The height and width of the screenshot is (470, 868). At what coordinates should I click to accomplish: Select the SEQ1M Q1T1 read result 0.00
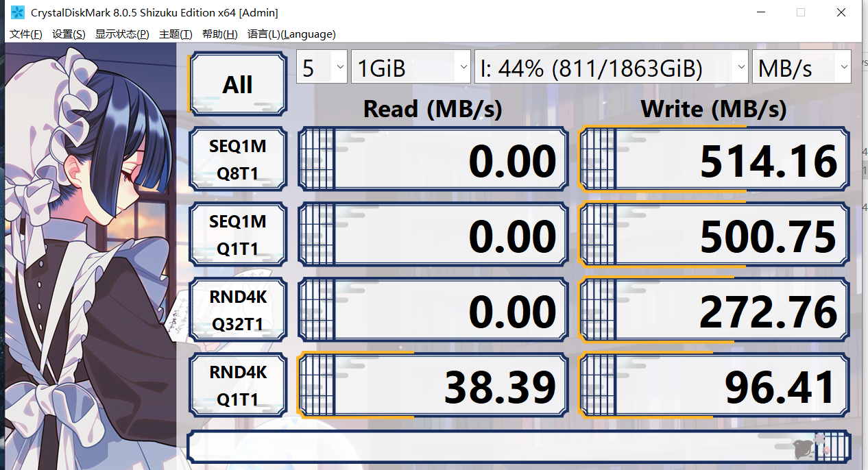(433, 234)
